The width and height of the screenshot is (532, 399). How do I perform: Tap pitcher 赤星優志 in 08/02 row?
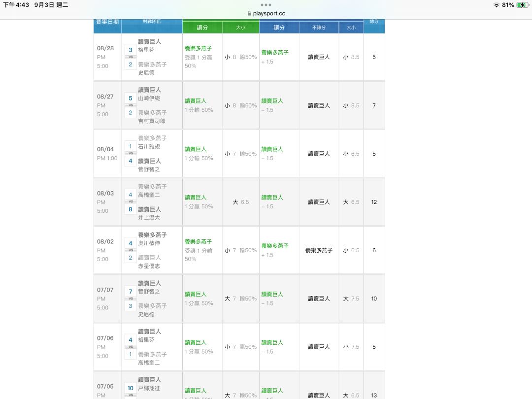(149, 266)
